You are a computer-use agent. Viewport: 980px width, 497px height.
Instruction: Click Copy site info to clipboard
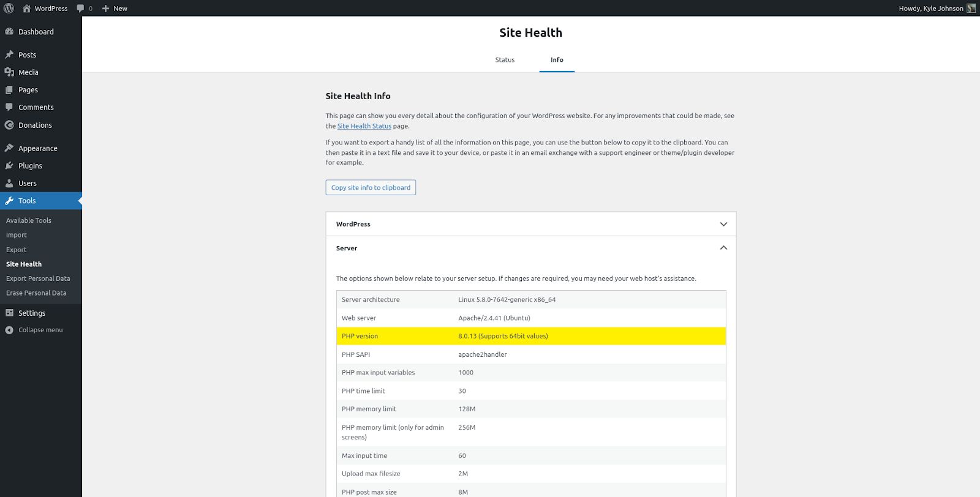(x=370, y=187)
